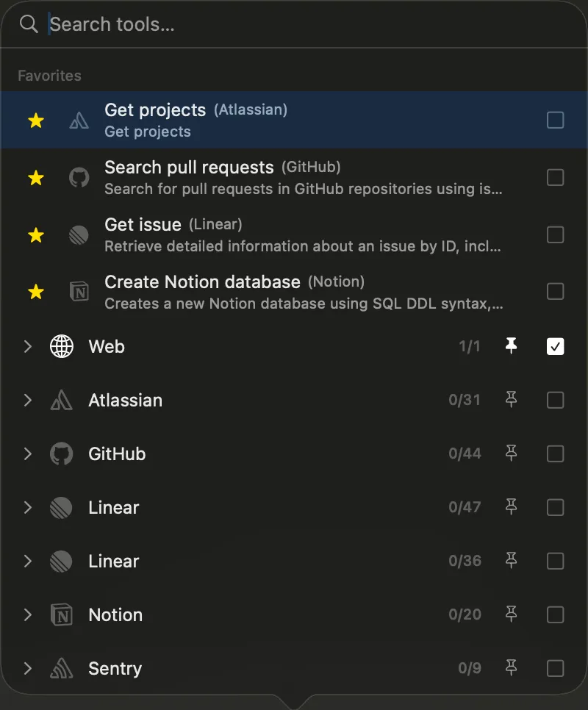Unpin the Web group

click(511, 346)
